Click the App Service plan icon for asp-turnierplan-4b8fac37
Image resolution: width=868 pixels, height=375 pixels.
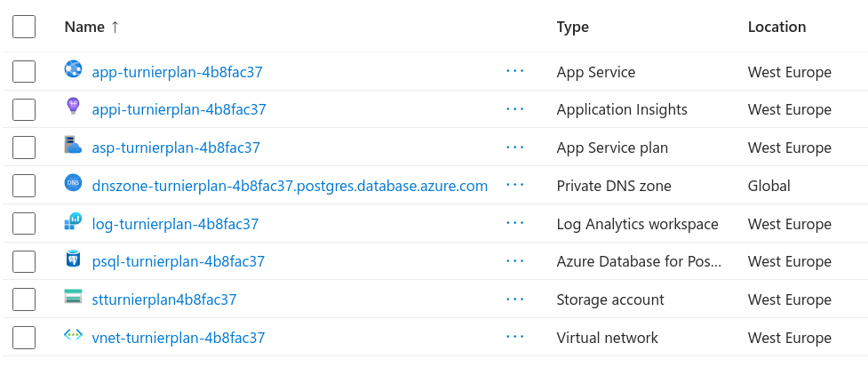click(73, 145)
